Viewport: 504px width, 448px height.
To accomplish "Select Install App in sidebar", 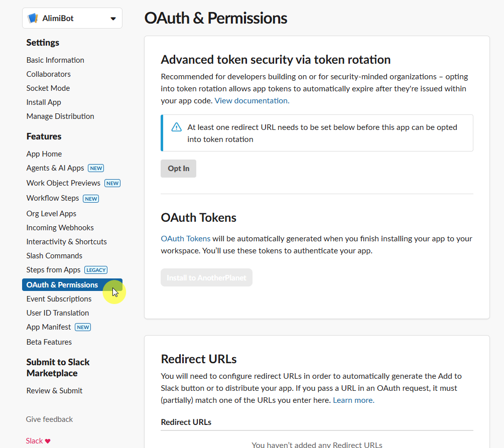I will 44,102.
